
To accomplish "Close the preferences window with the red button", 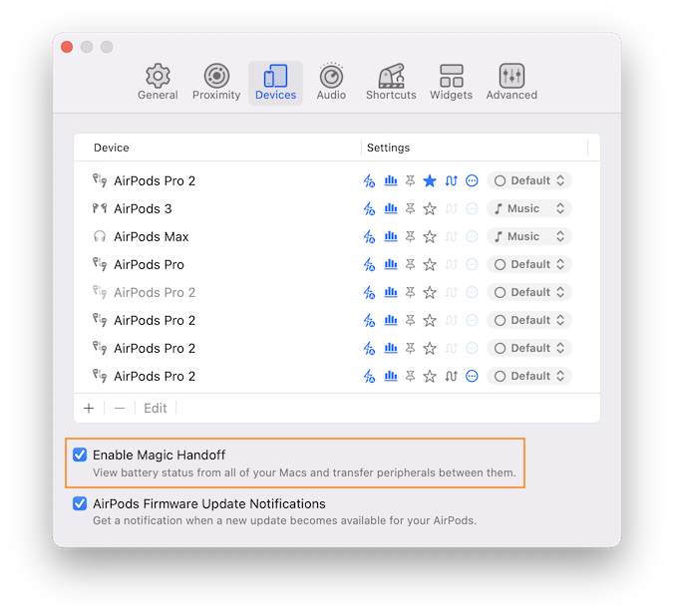I will click(67, 47).
